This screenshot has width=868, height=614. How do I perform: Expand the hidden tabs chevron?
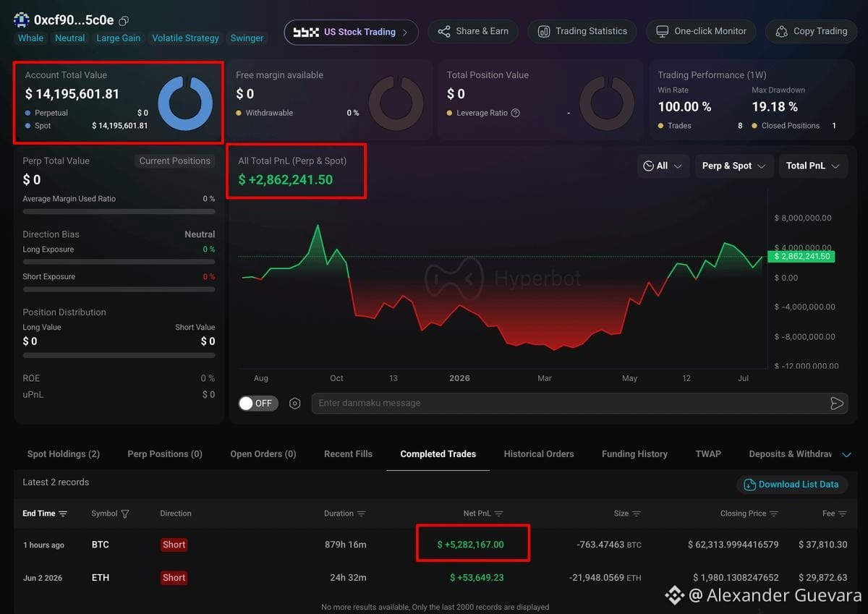(x=847, y=455)
